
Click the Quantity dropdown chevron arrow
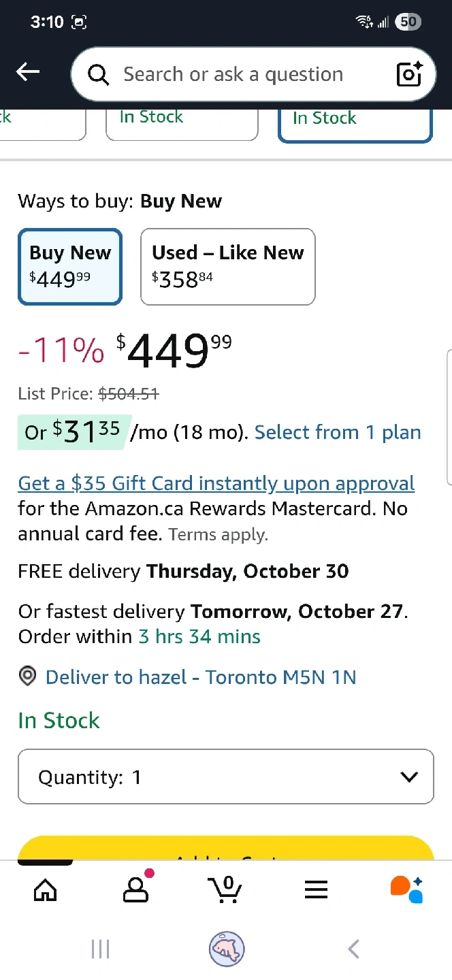[409, 777]
